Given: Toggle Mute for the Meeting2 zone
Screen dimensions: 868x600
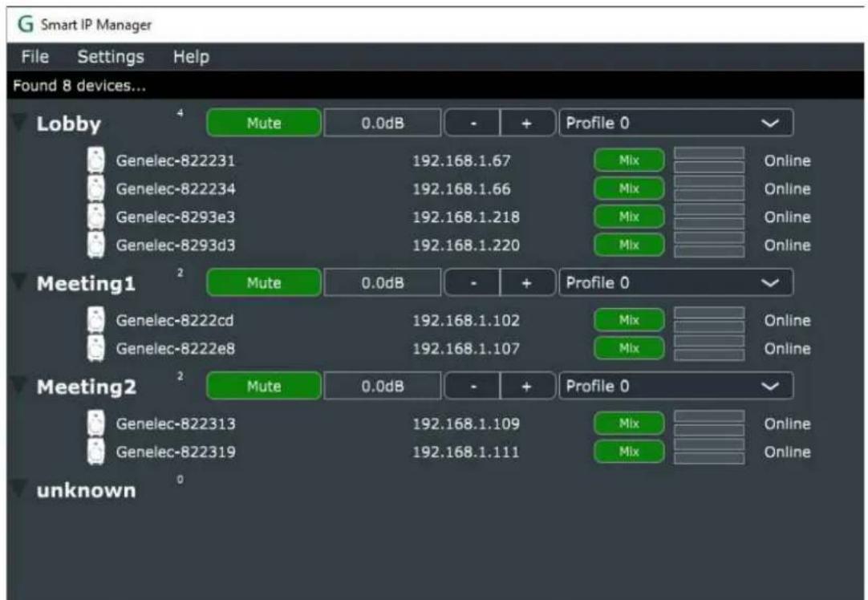Looking at the screenshot, I should tap(264, 386).
